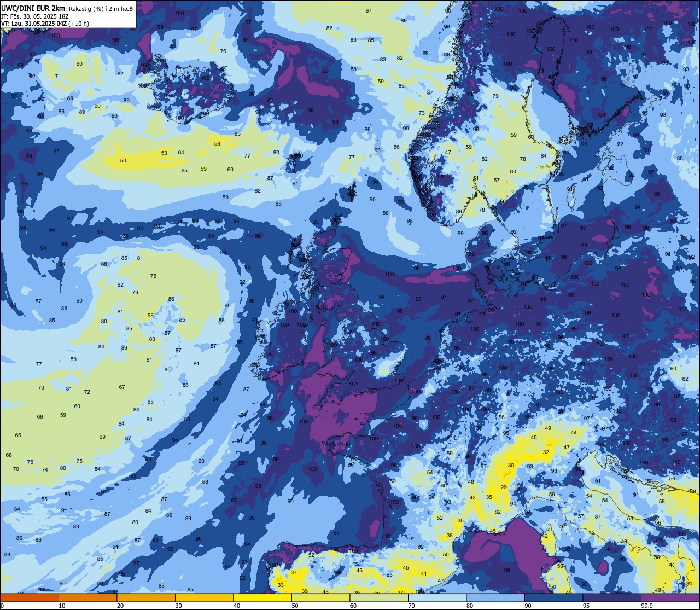Pick the legend swatch between 60 and 70

379,598
